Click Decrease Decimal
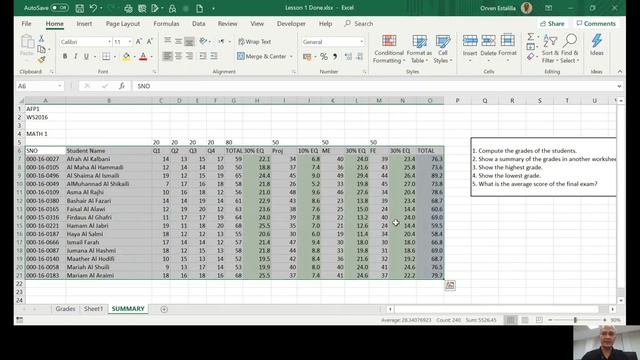This screenshot has height=360, width=640. pyautogui.click(x=360, y=56)
